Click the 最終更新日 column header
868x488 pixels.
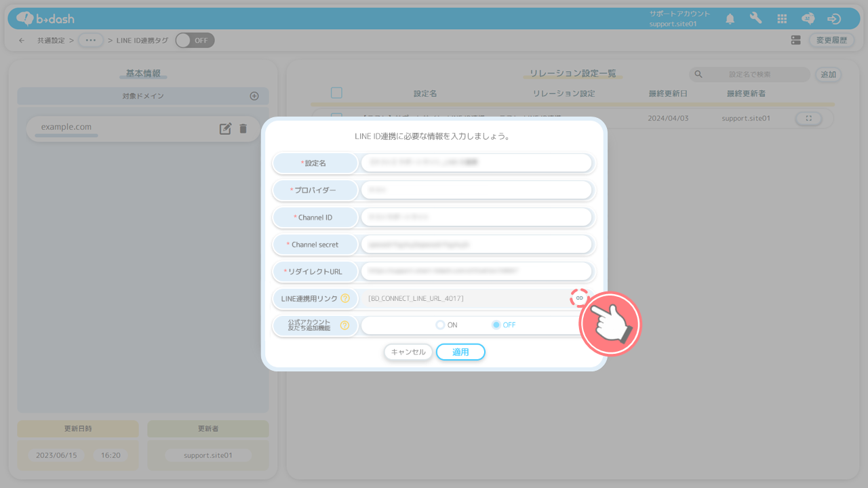click(x=669, y=94)
